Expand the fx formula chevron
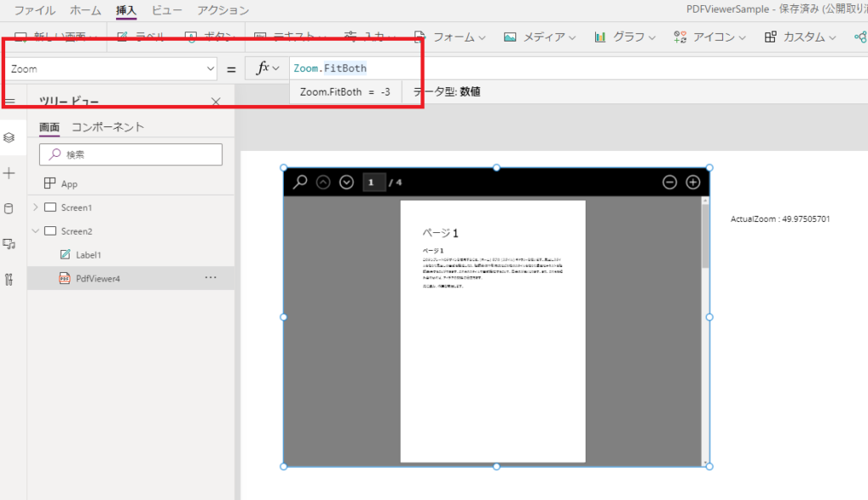Image resolution: width=868 pixels, height=500 pixels. [275, 68]
